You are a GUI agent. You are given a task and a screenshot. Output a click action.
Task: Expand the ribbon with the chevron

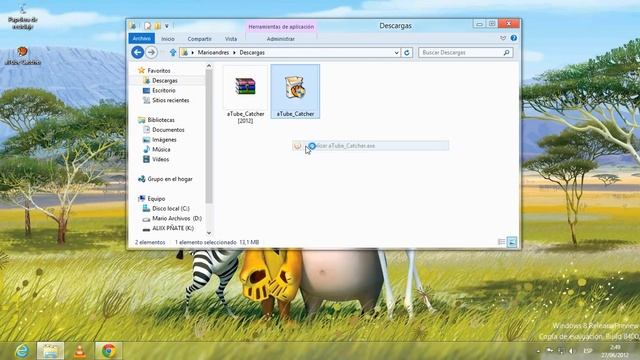coord(503,38)
